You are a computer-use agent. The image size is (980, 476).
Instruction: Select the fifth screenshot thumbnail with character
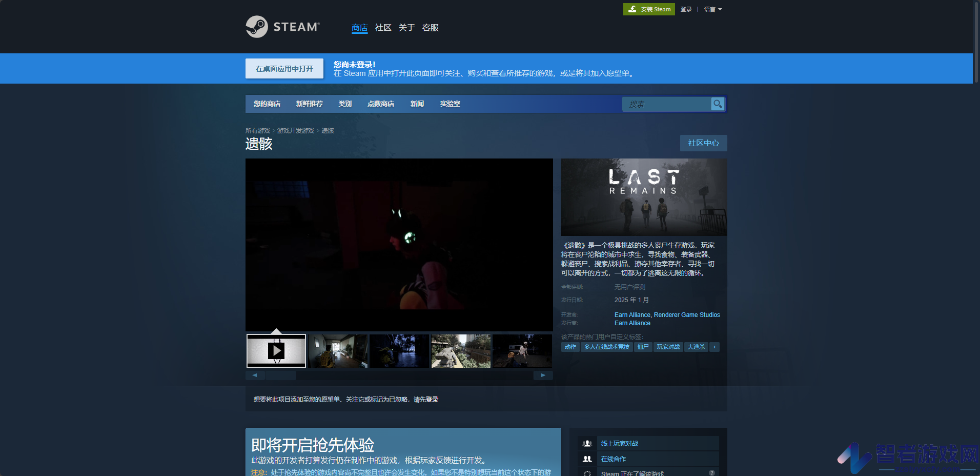coord(522,351)
